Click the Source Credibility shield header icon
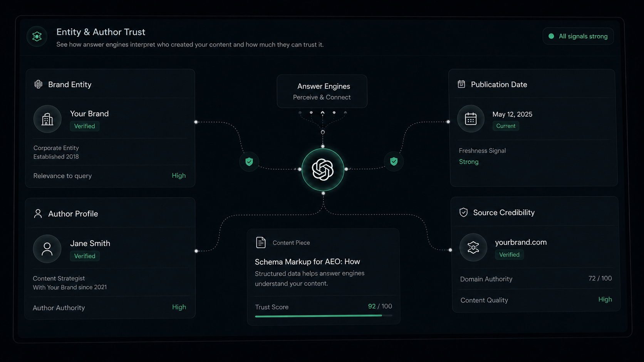This screenshot has height=362, width=644. click(x=463, y=212)
